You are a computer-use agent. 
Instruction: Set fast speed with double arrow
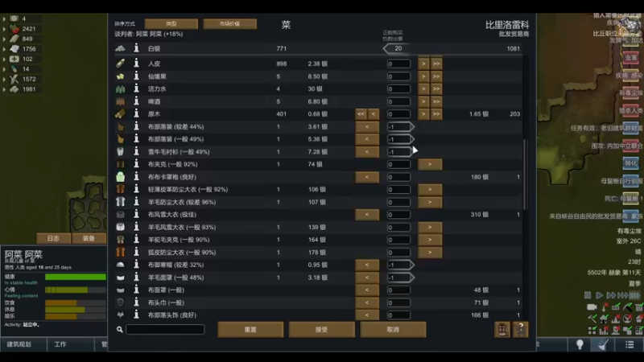pyautogui.click(x=611, y=295)
